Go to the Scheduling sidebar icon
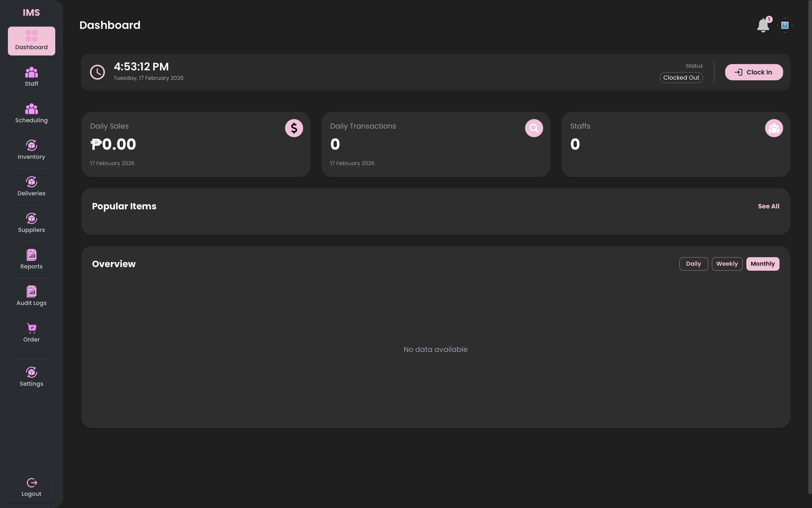 point(31,109)
